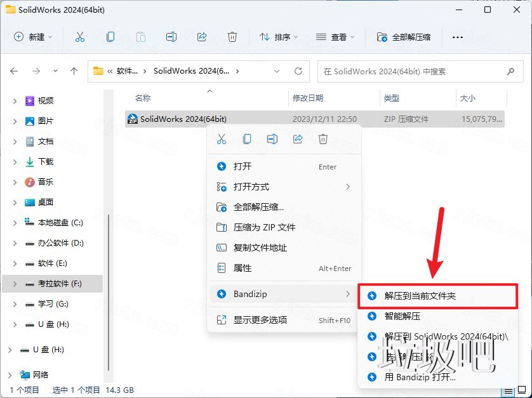
Task: Click the refresh icon beside the address bar
Action: tap(298, 71)
